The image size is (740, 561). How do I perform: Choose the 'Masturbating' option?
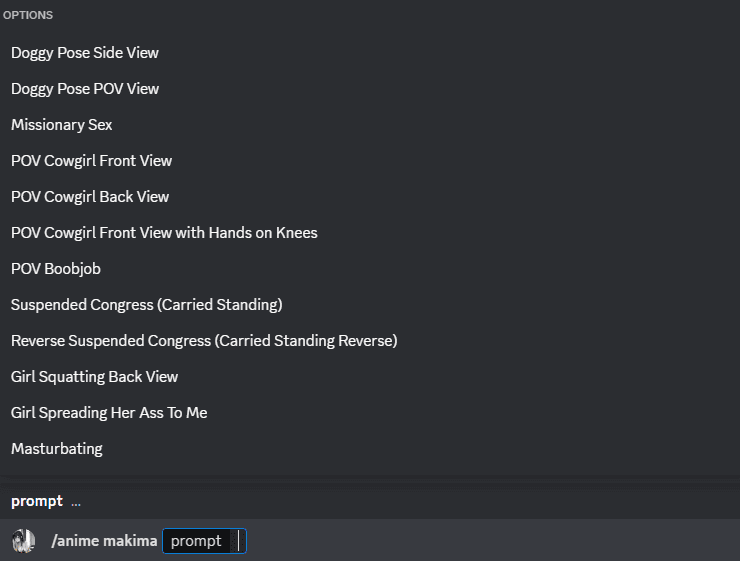[x=57, y=448]
